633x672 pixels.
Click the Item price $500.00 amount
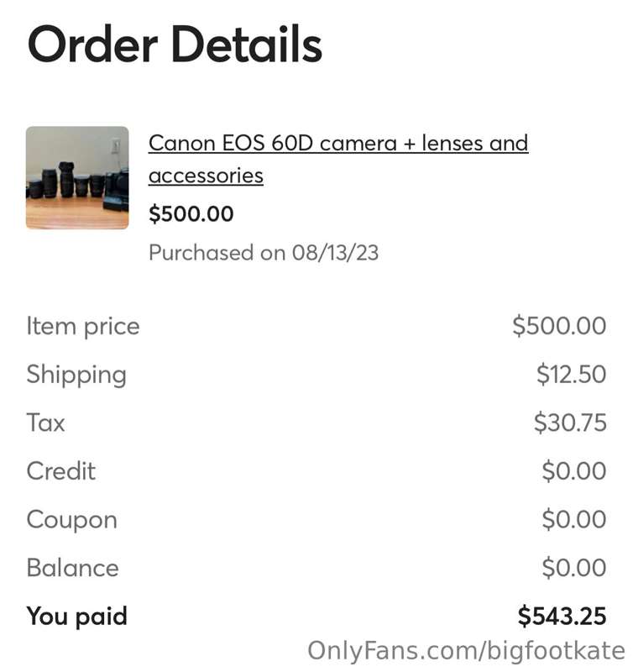559,326
